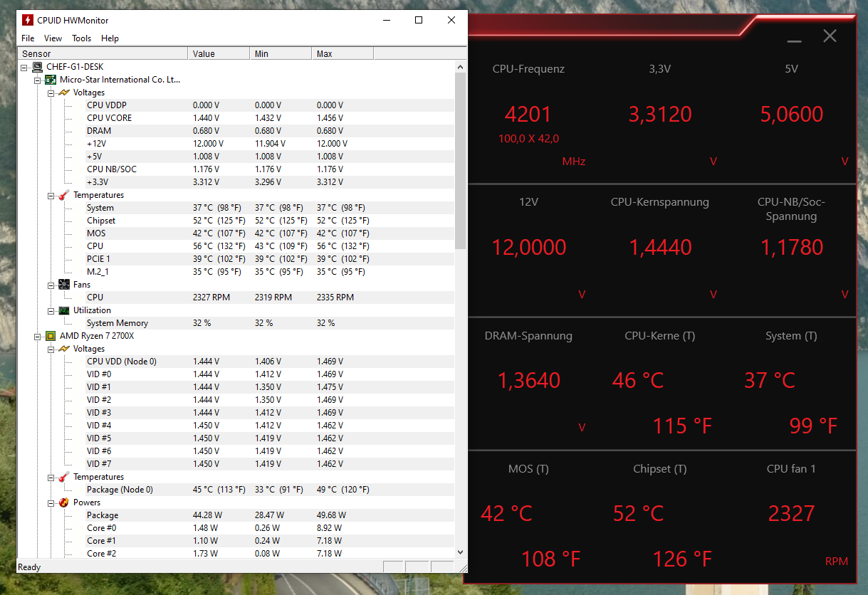Screen dimensions: 868x595
Task: Click the Micro-Star motherboard chip icon
Action: 51,80
